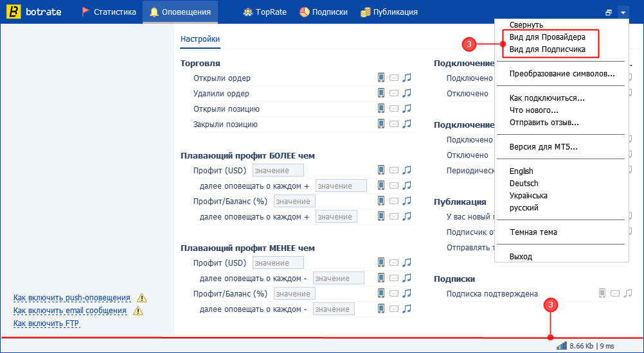Screen dimensions: 644x353
Task: Click warning icon beside email сообщения link
Action: coord(138,311)
